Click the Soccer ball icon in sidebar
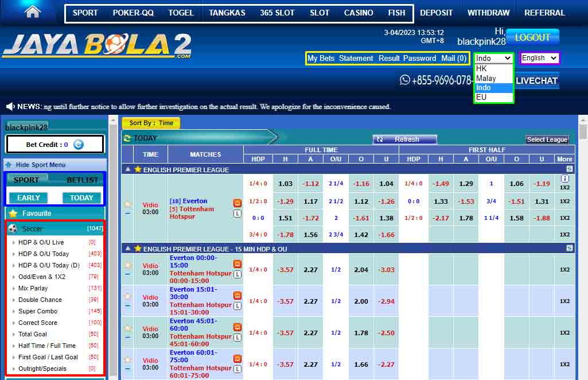 (x=13, y=228)
